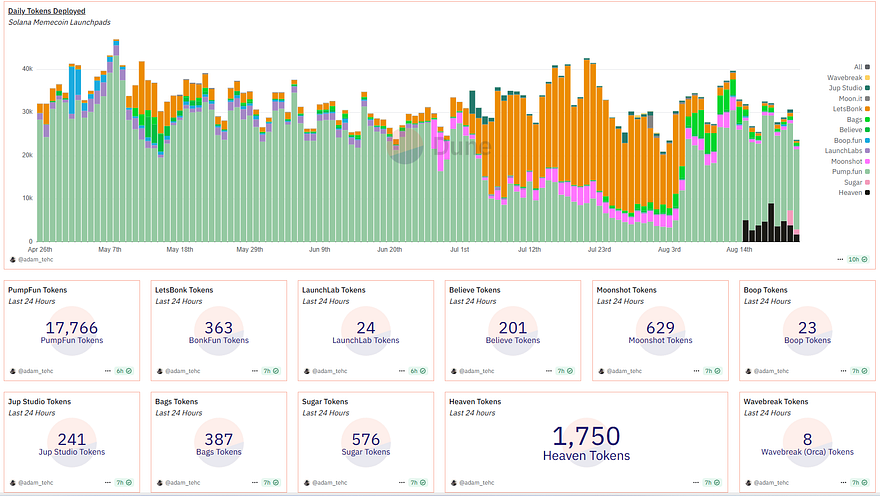Click the 1,750 Heaven Tokens counter value
880x496 pixels.
[586, 436]
